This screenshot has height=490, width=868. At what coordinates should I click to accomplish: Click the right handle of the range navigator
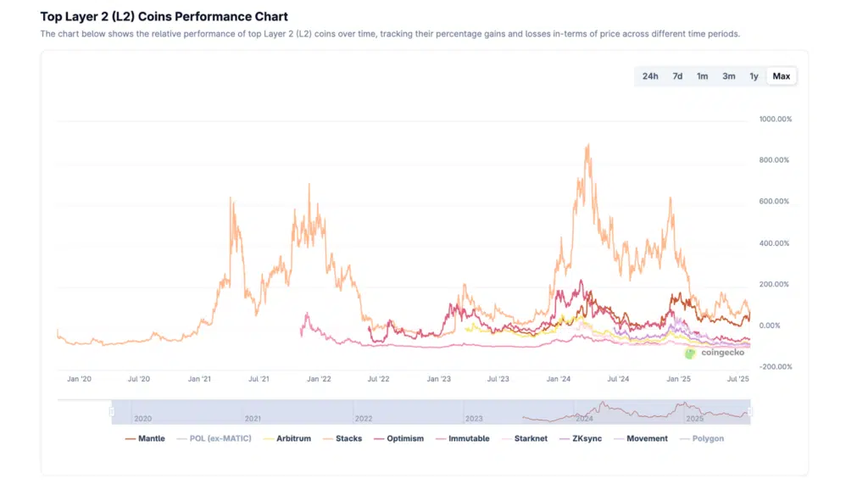(x=750, y=412)
